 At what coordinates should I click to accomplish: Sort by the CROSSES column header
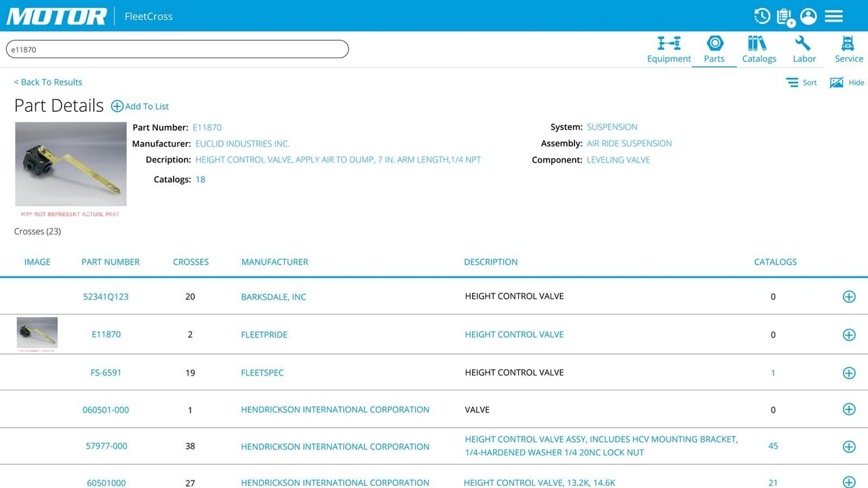(x=191, y=262)
